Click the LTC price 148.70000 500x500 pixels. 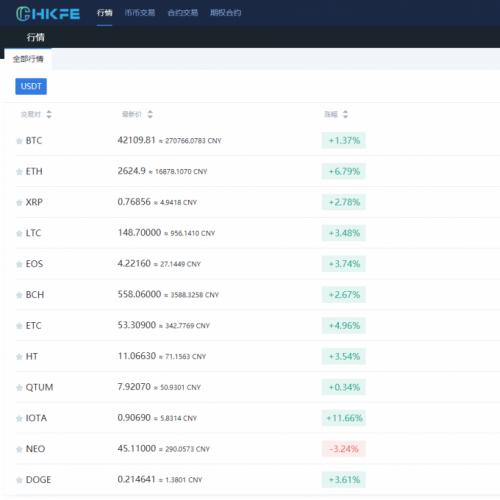139,232
